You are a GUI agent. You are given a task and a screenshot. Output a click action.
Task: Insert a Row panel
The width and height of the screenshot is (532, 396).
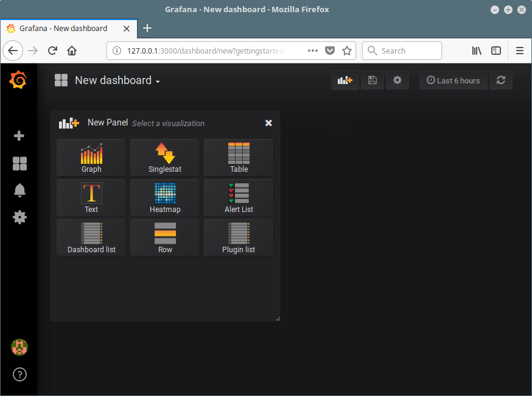point(165,238)
